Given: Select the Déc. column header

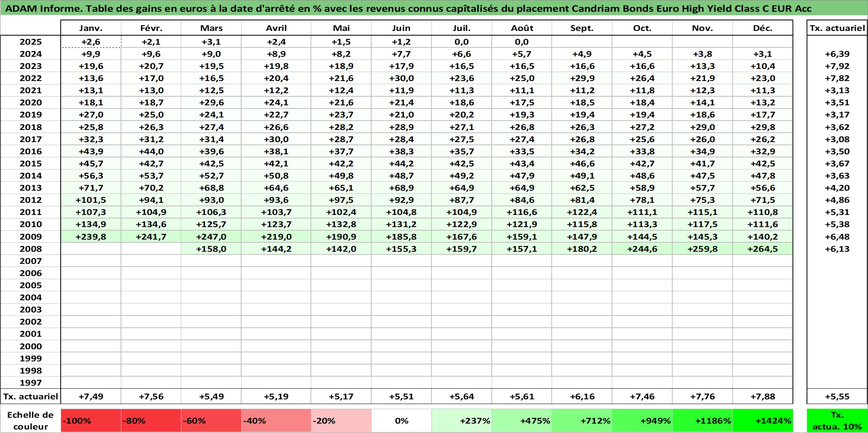Looking at the screenshot, I should tap(763, 28).
